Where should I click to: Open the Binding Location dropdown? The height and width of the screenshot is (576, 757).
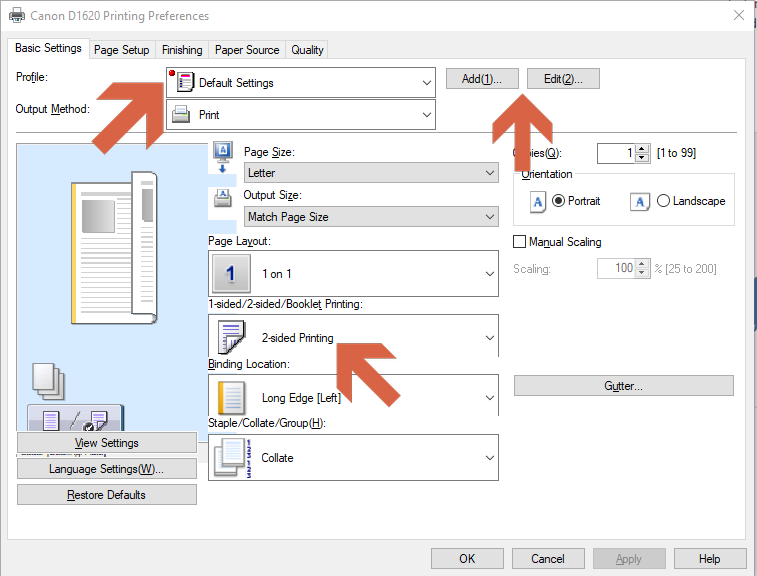click(352, 398)
